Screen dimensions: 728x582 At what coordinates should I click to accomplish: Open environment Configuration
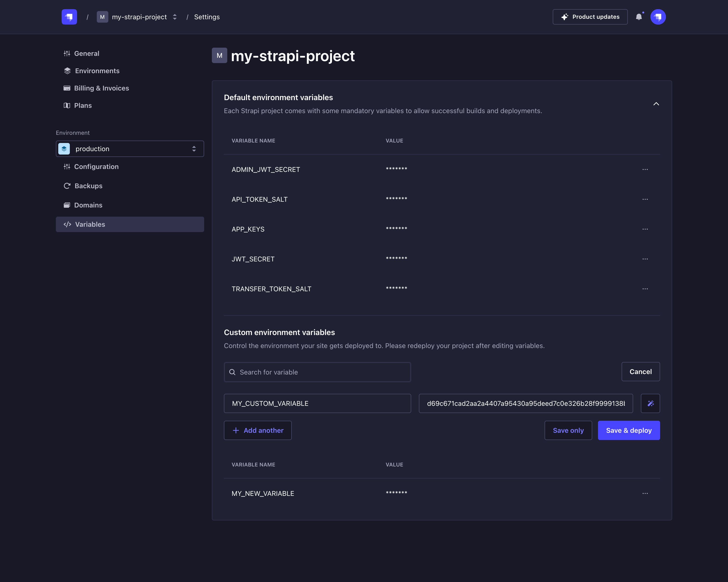click(91, 167)
